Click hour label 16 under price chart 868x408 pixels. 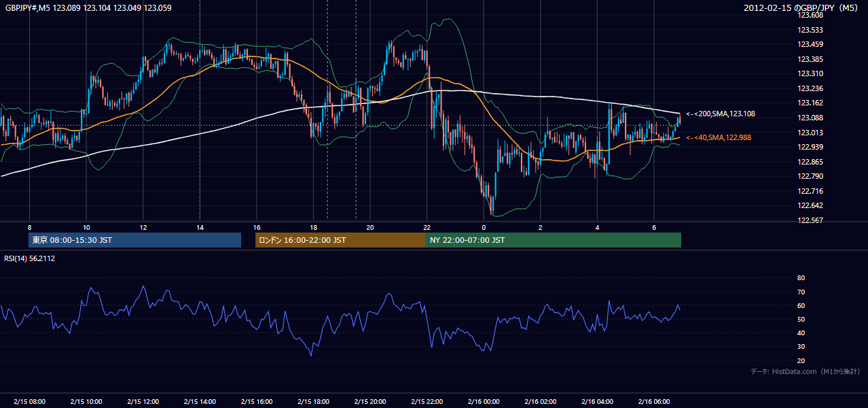(x=257, y=227)
